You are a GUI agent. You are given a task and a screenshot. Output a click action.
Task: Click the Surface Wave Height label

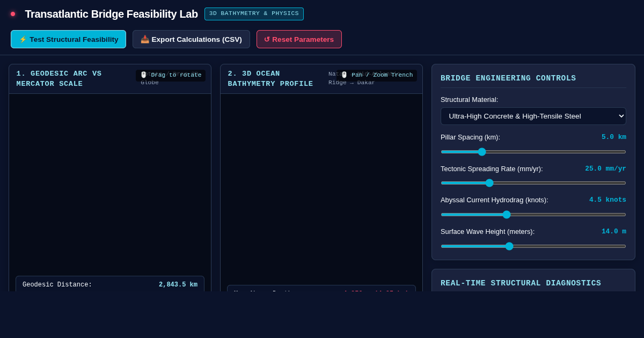487,231
